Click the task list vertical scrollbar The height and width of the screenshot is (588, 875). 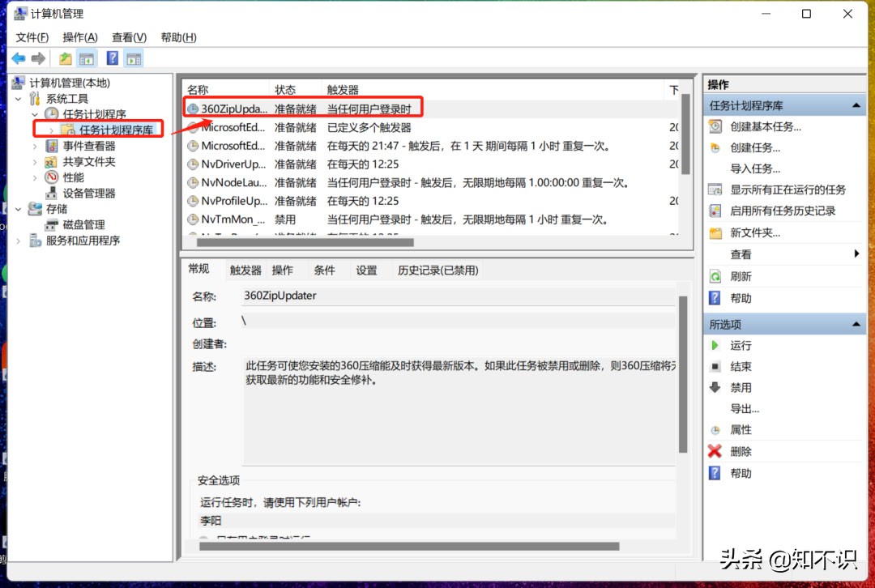[x=686, y=134]
